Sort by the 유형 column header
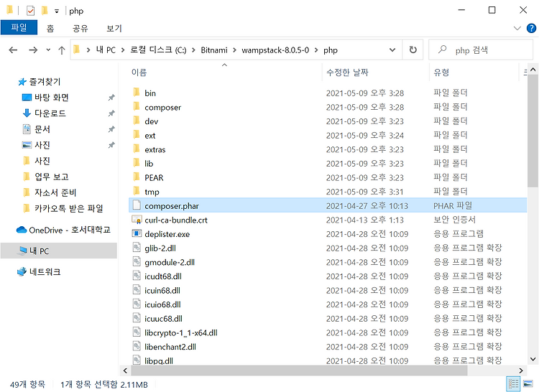Screen dimensions: 539x392 click(441, 73)
